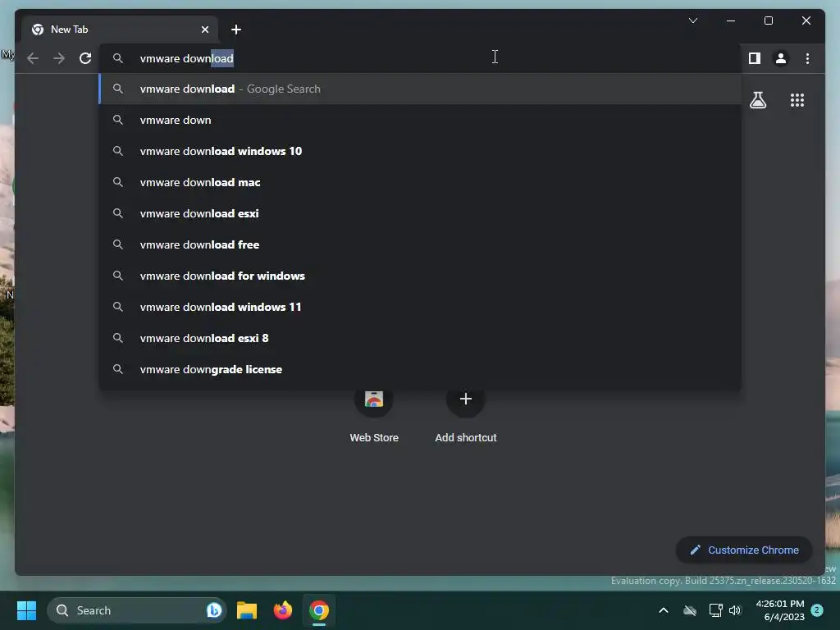This screenshot has height=630, width=840.
Task: Open a new tab with plus button
Action: 236,30
